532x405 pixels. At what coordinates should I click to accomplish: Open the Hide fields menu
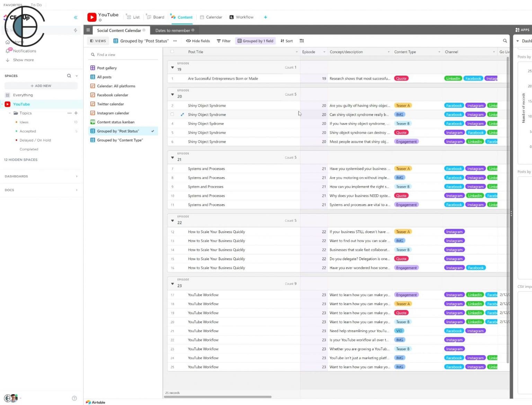[x=197, y=41]
